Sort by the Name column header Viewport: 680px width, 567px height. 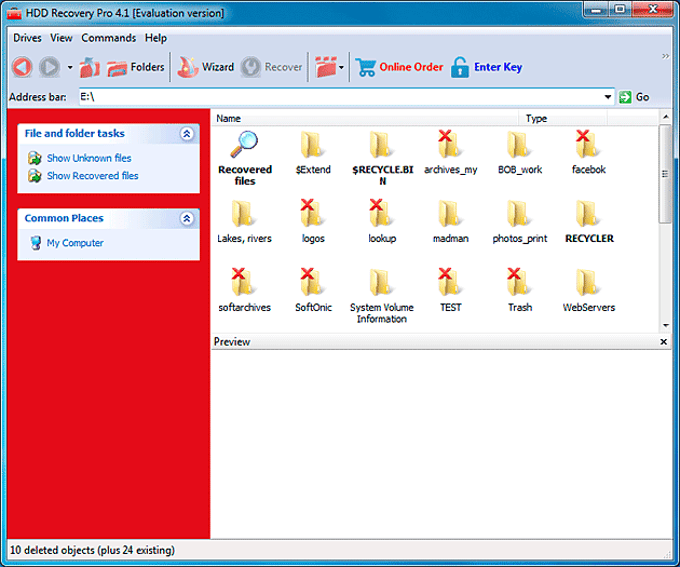point(365,118)
